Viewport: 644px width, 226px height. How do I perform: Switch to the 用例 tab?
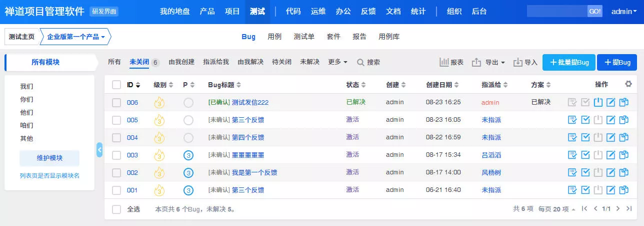click(274, 37)
